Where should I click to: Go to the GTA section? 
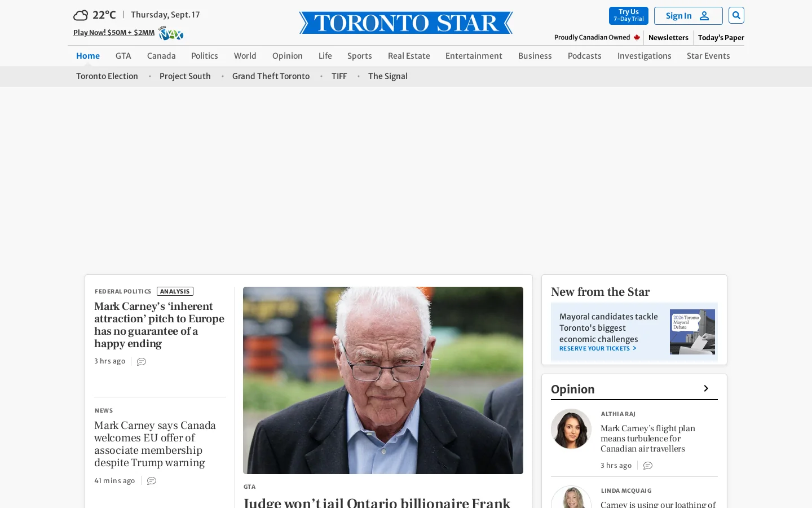123,56
